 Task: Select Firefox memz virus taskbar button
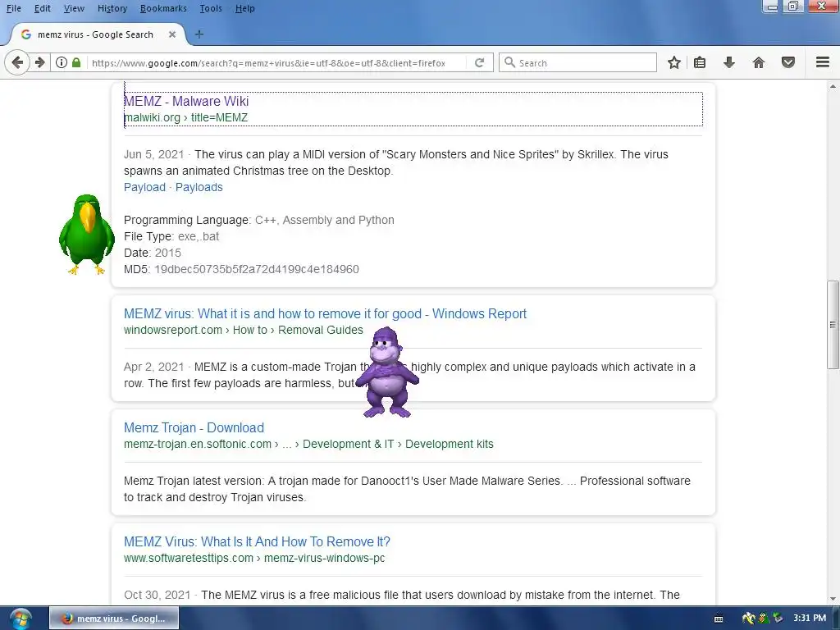(x=113, y=619)
